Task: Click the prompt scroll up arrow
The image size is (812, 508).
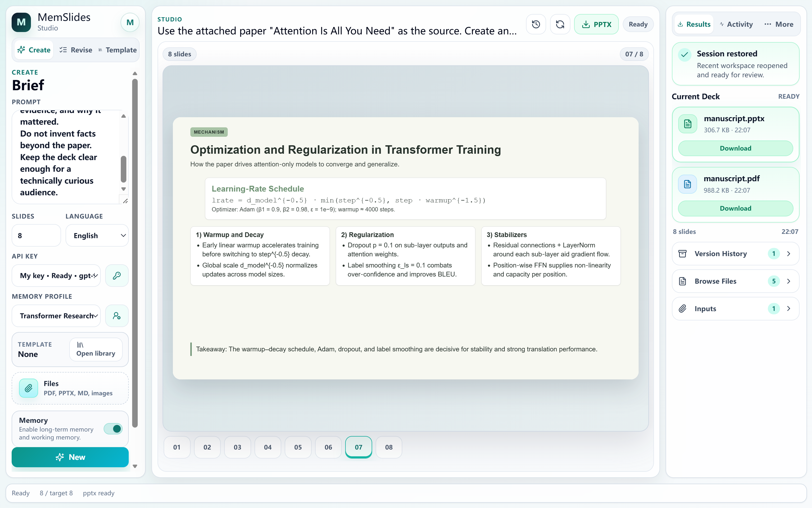Action: tap(123, 116)
